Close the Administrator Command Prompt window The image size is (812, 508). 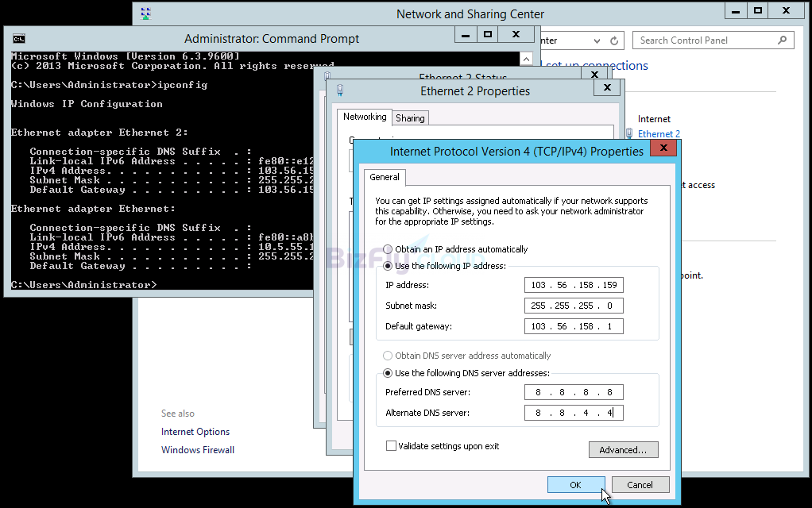(516, 35)
